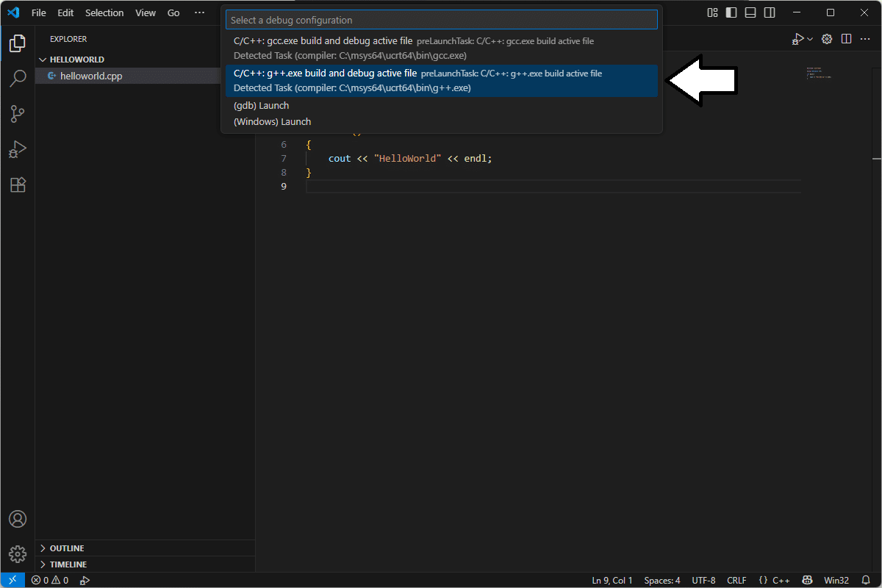Open the Selection menu
The height and width of the screenshot is (588, 882).
[x=104, y=12]
